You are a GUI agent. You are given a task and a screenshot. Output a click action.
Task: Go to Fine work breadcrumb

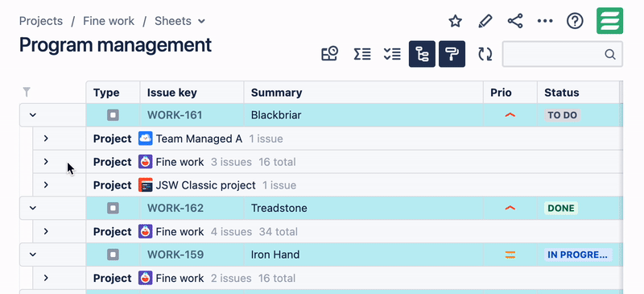(109, 21)
